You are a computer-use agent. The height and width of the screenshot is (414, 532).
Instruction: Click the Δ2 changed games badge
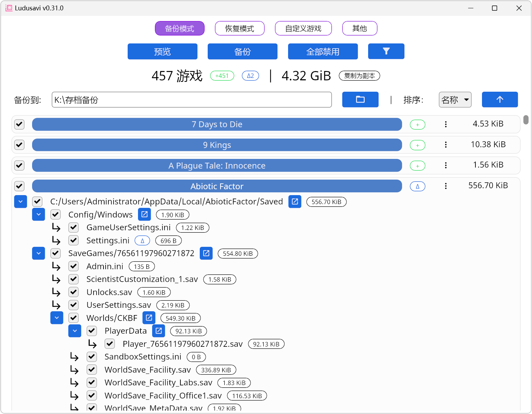coord(250,76)
